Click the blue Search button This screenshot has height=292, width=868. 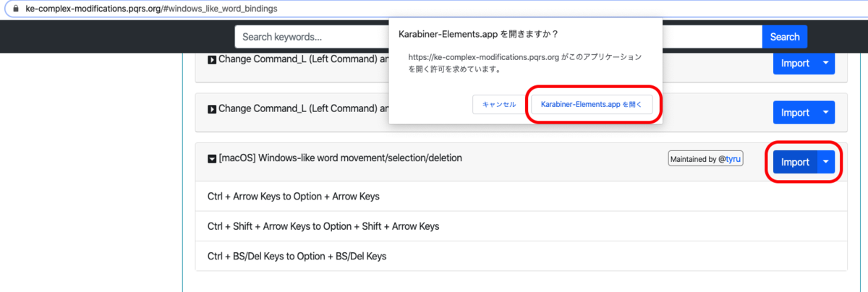coord(785,37)
